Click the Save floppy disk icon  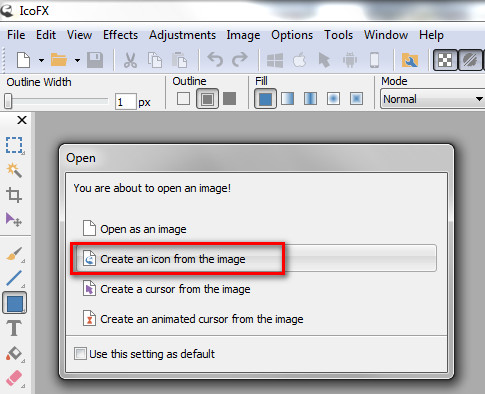pos(95,60)
